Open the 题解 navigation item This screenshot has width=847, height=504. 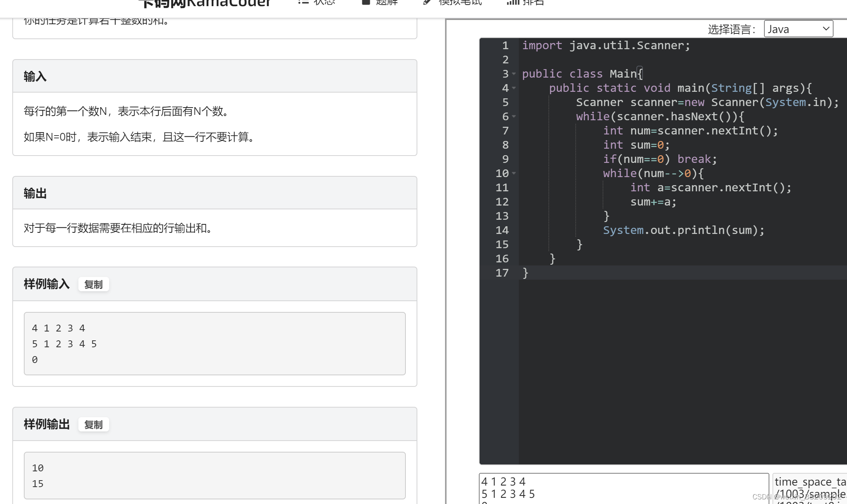pyautogui.click(x=380, y=2)
